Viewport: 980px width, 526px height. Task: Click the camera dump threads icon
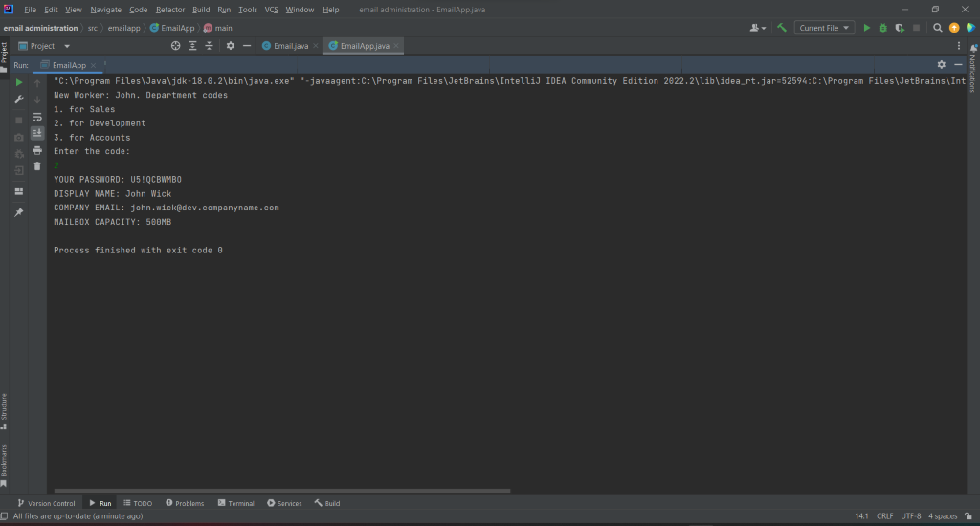[x=19, y=137]
